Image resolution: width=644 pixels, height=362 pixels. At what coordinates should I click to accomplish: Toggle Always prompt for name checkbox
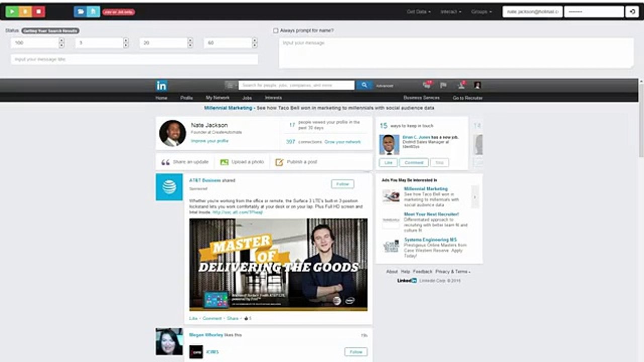275,31
